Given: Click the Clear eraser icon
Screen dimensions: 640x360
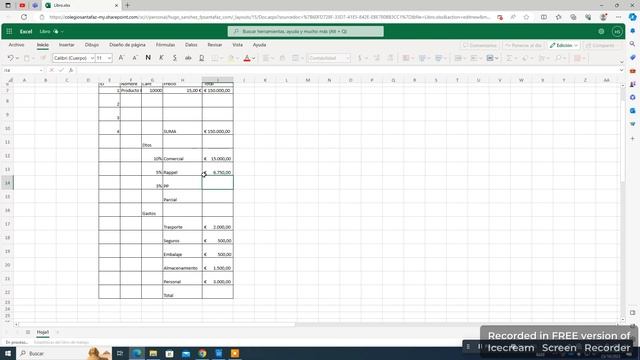Looking at the screenshot, I should (526, 58).
